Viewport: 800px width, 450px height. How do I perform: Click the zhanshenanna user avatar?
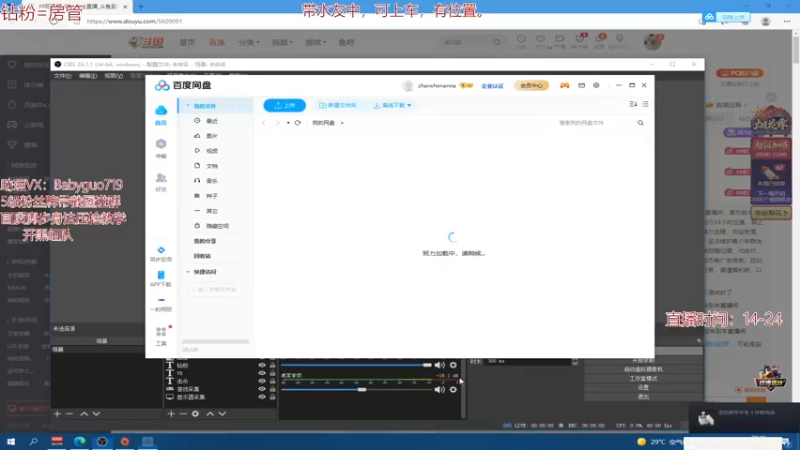click(x=407, y=86)
